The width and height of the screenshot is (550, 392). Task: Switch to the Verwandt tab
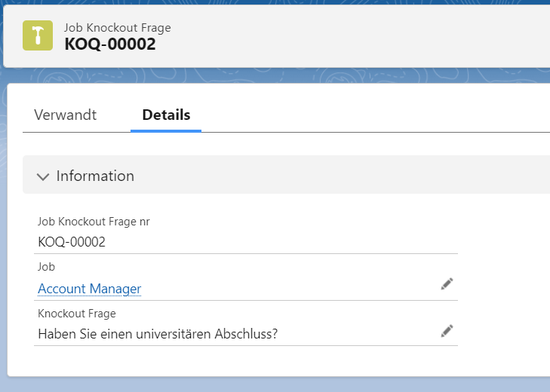66,115
